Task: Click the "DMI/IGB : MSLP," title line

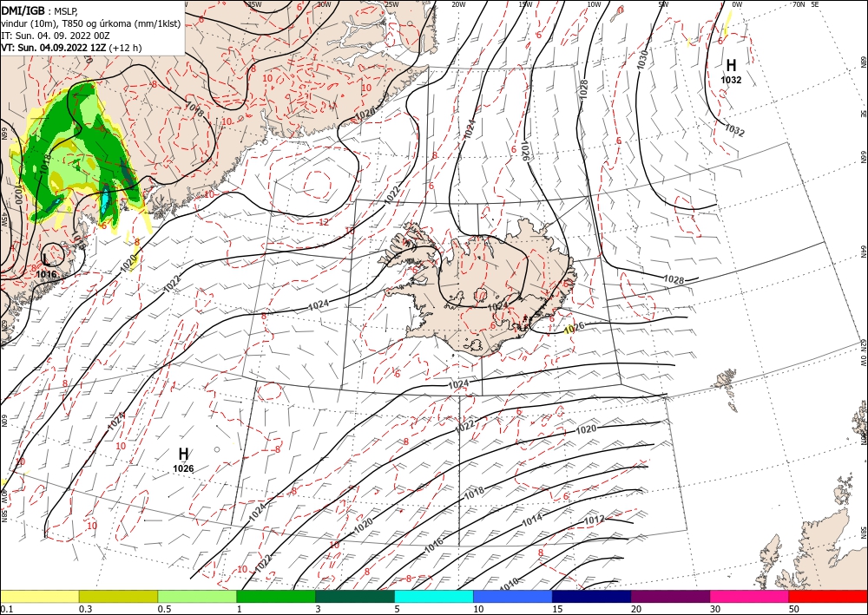Action: coord(40,10)
